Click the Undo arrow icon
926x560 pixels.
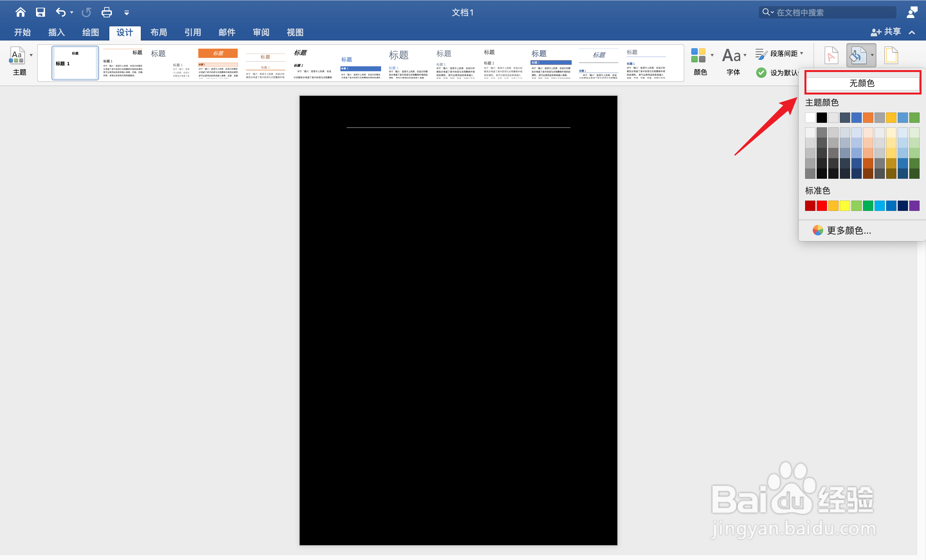pyautogui.click(x=60, y=13)
